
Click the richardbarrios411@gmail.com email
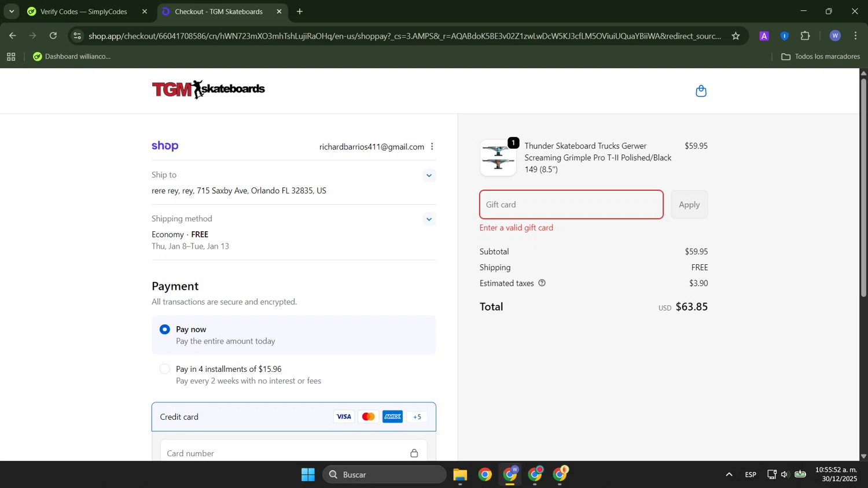(372, 147)
